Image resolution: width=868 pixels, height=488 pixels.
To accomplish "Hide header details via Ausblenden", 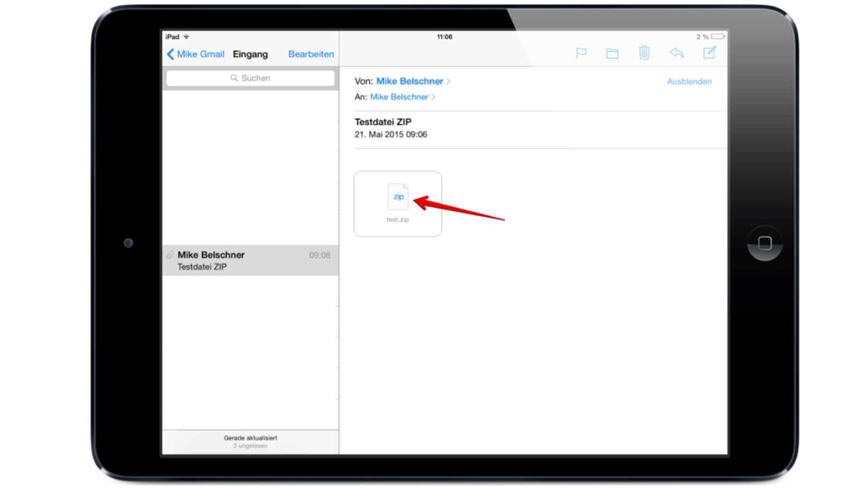I will [x=689, y=81].
